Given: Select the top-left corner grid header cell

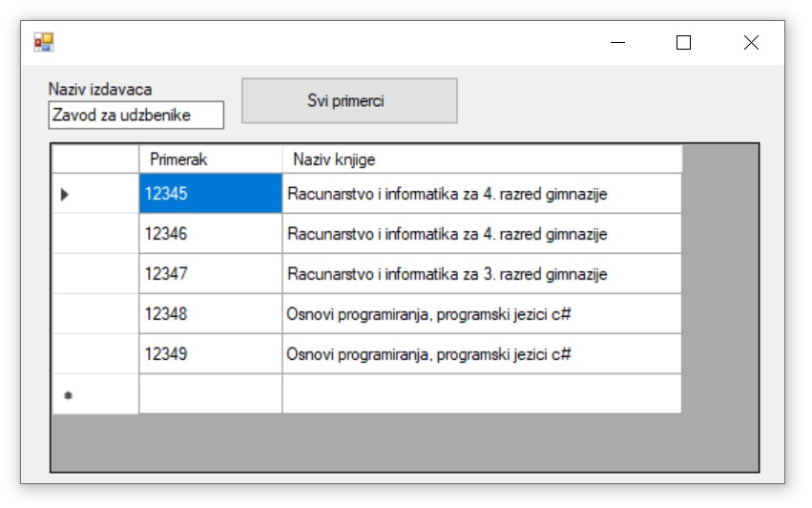Looking at the screenshot, I should pos(95,159).
